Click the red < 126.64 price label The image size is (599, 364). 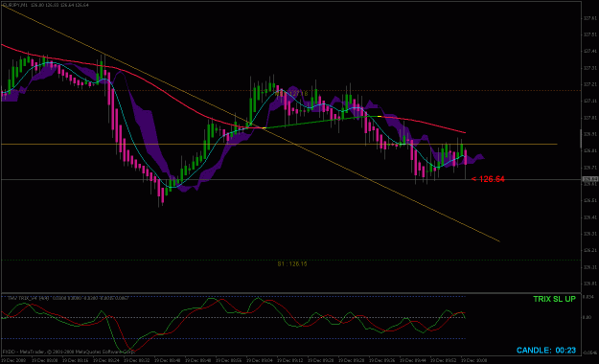pyautogui.click(x=488, y=179)
